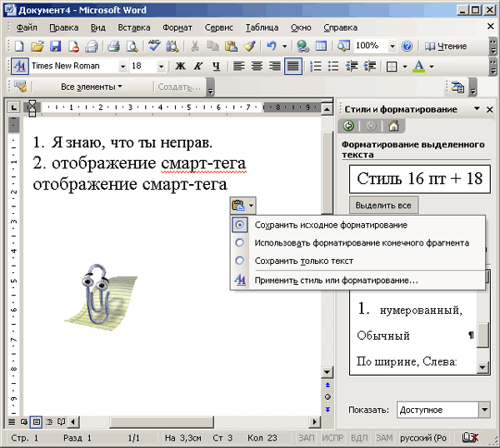The image size is (500, 448).
Task: Open the task pane title dropdown arrow
Action: (477, 109)
